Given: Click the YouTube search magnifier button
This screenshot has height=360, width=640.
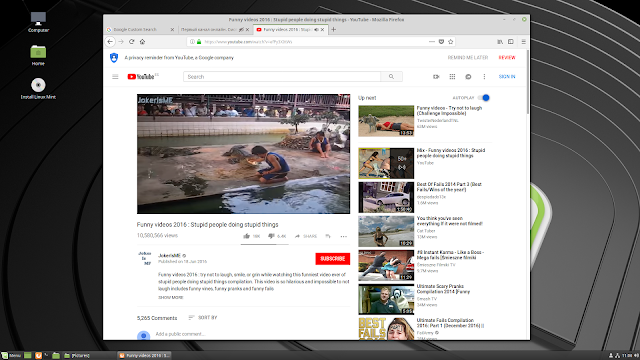Looking at the screenshot, I should click(391, 77).
